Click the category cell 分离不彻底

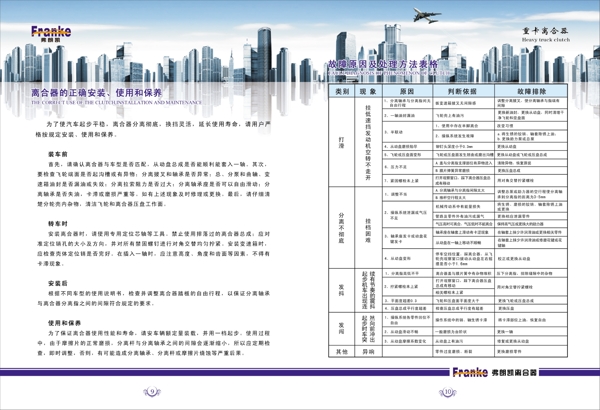coord(342,228)
